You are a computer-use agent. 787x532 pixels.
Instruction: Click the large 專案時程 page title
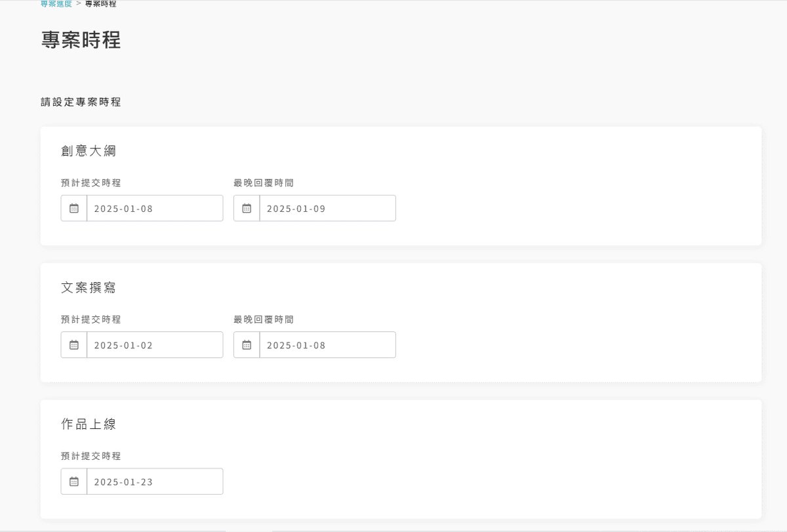click(x=81, y=40)
